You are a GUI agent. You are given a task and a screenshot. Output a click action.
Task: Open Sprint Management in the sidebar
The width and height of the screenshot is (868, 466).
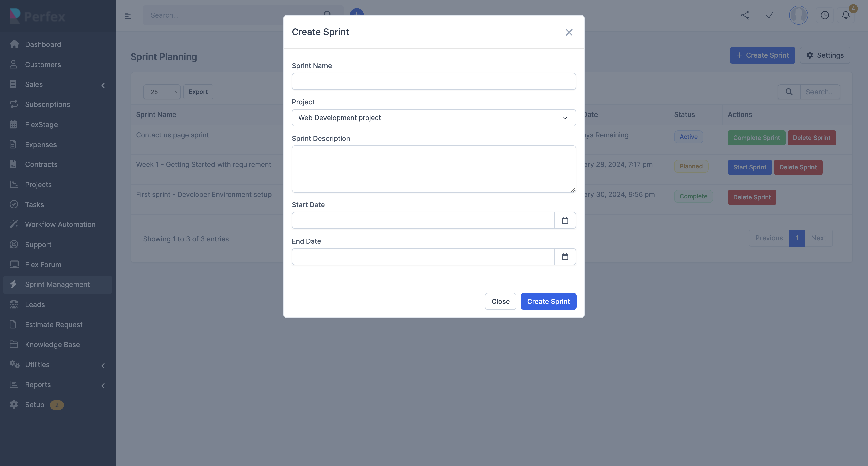57,284
